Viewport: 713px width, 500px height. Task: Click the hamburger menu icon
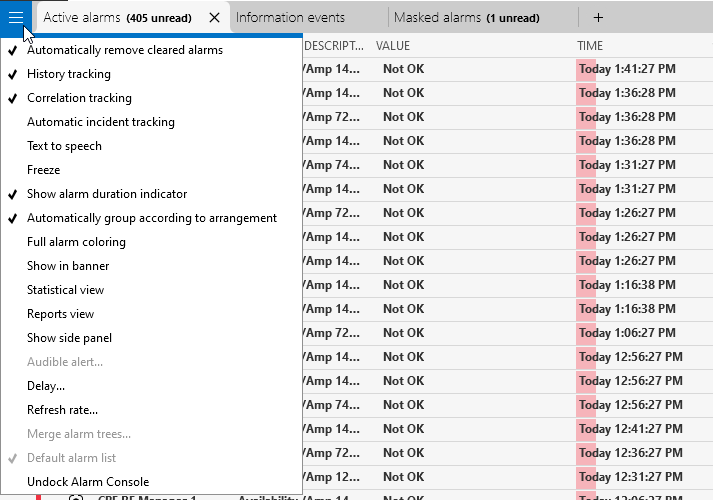16,17
